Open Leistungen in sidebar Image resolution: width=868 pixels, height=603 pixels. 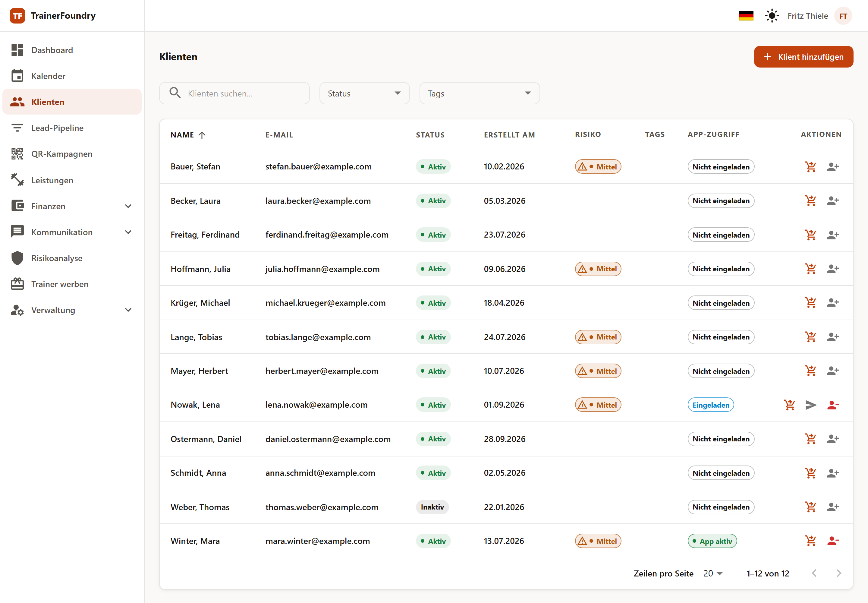[72, 181]
